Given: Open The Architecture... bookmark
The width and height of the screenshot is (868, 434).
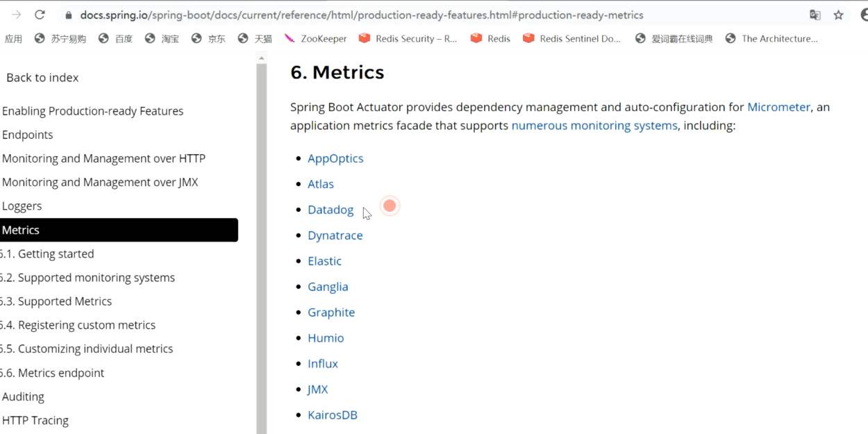Looking at the screenshot, I should (771, 39).
